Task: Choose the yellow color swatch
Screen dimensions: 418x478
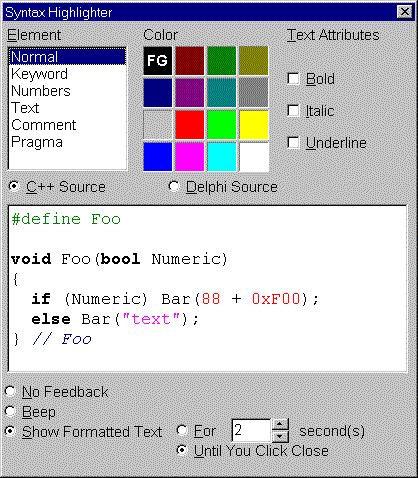Action: pyautogui.click(x=254, y=125)
